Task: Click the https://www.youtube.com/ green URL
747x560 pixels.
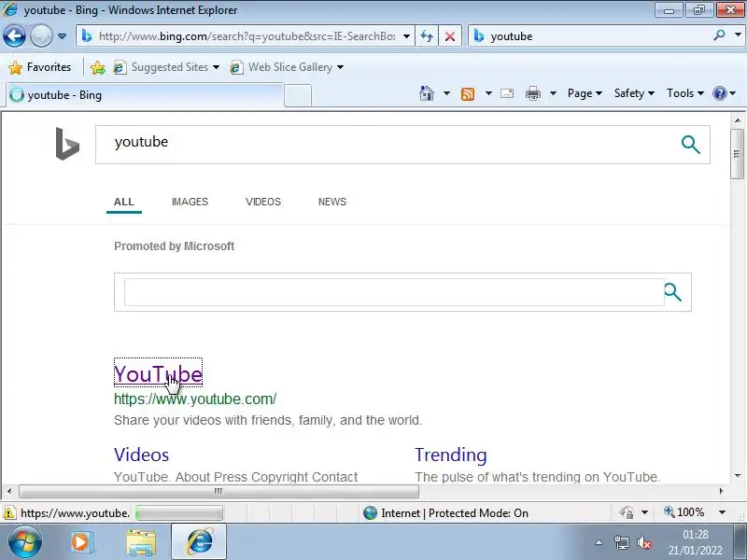Action: pos(195,399)
